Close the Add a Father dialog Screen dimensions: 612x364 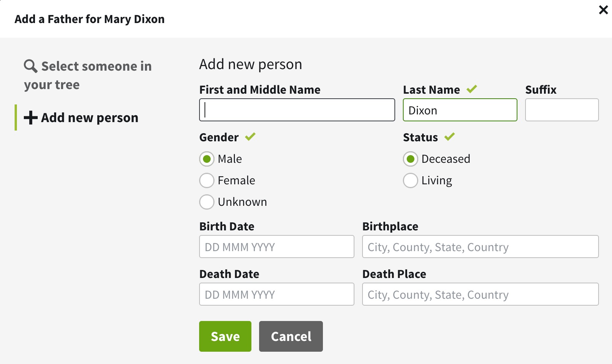point(603,10)
